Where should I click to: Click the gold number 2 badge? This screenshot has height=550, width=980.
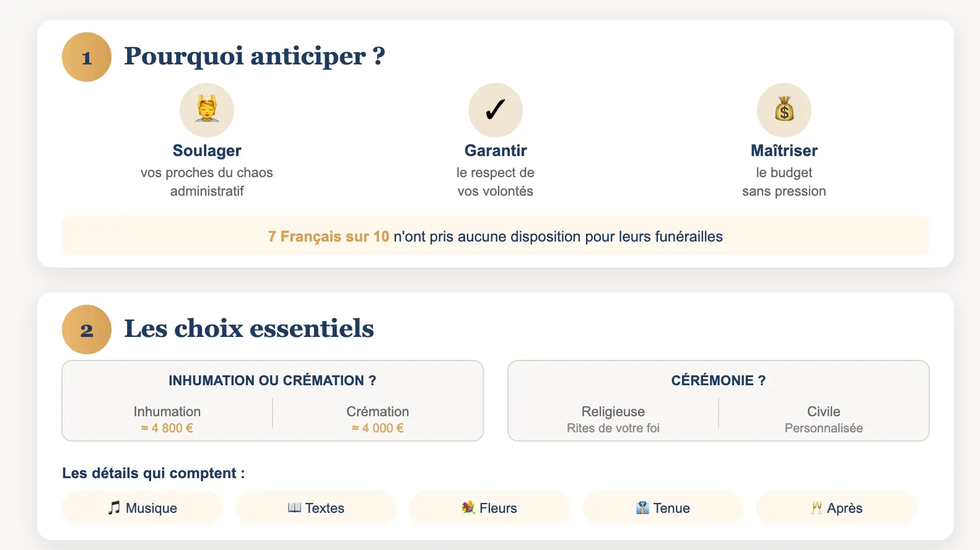click(x=87, y=330)
